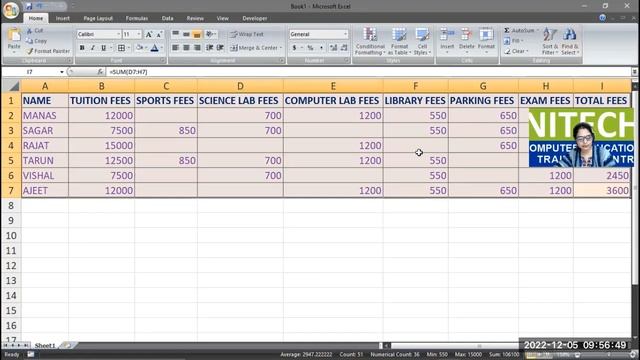Toggle Center alignment
Screen dimensions: 640x360
tap(187, 48)
